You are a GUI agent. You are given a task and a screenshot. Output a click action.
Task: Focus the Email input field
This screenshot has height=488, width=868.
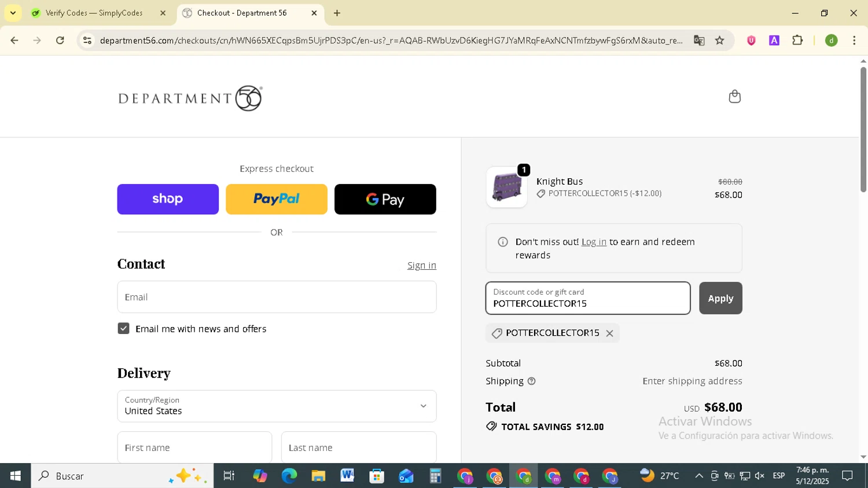pos(277,297)
